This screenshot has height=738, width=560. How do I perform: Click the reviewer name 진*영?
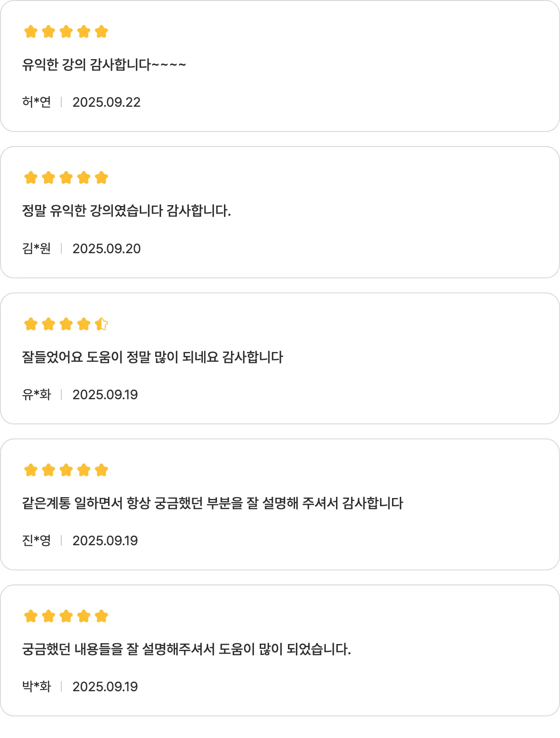coord(37,541)
